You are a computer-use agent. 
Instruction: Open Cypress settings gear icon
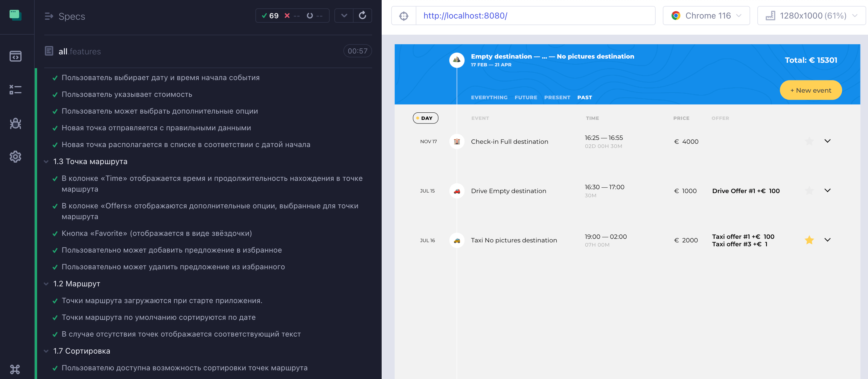(x=16, y=157)
